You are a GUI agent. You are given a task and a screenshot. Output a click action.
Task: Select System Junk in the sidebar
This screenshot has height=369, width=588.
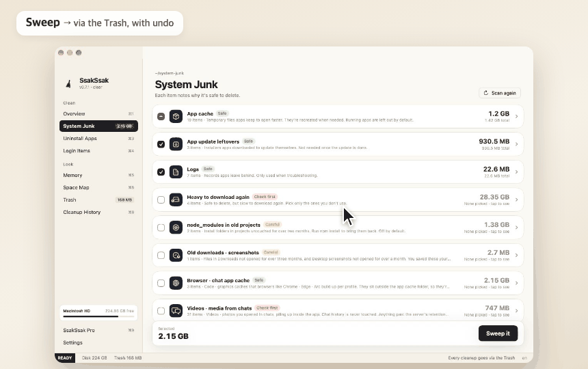pos(98,126)
